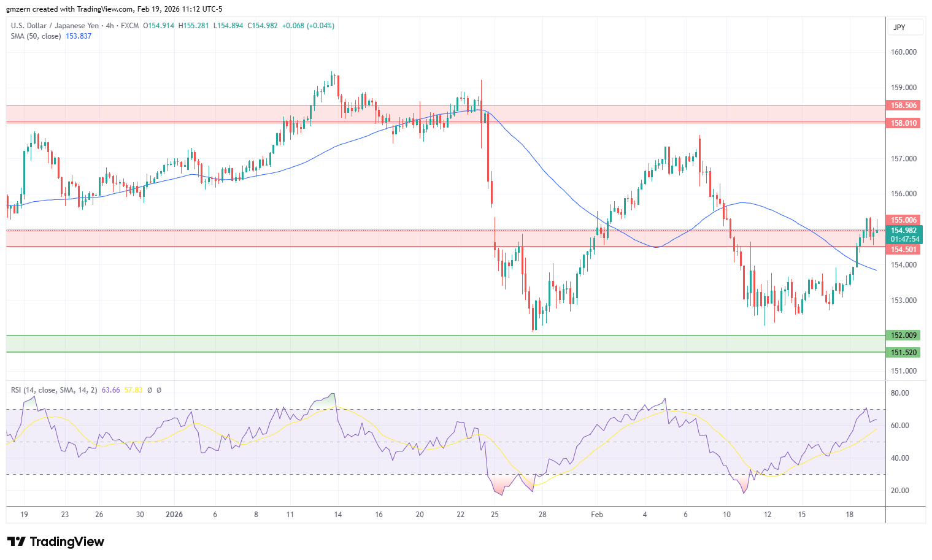Click the high value H155.281
932x560 pixels.
(x=194, y=26)
